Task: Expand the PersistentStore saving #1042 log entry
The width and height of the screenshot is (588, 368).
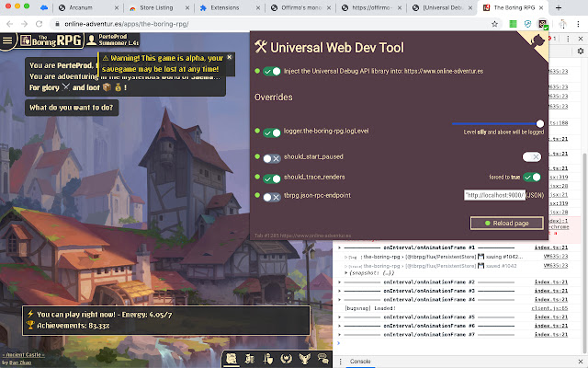Action: [346, 257]
